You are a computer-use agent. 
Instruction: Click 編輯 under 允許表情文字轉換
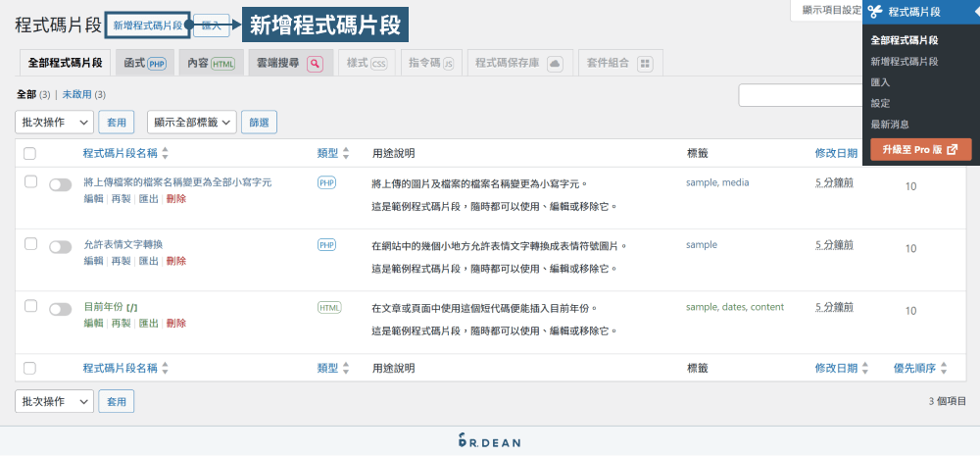[x=94, y=261]
